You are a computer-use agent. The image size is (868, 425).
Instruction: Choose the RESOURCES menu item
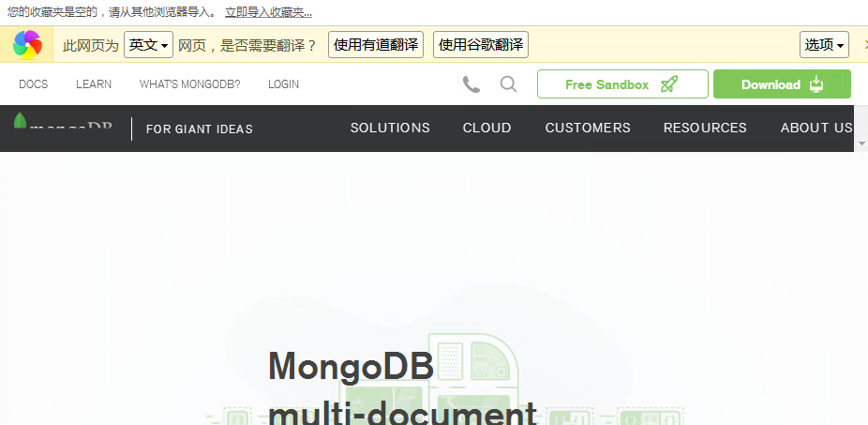(x=705, y=129)
